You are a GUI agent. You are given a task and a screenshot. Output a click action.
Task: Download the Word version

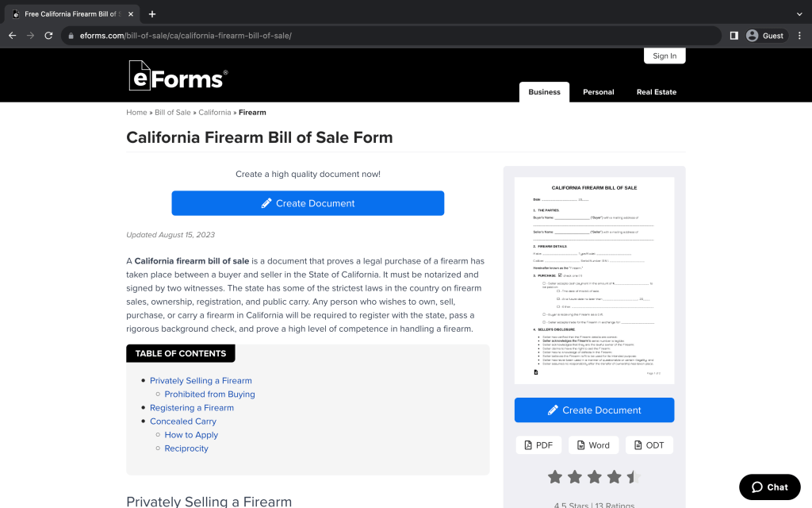593,445
